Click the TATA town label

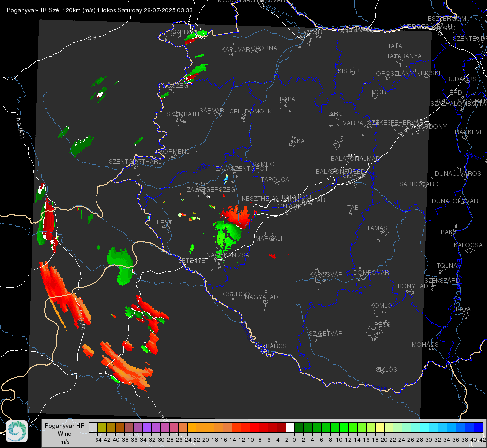[x=395, y=46]
